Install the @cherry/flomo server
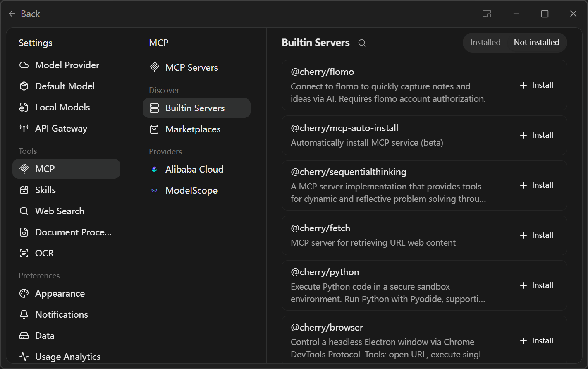This screenshot has width=588, height=369. 536,85
